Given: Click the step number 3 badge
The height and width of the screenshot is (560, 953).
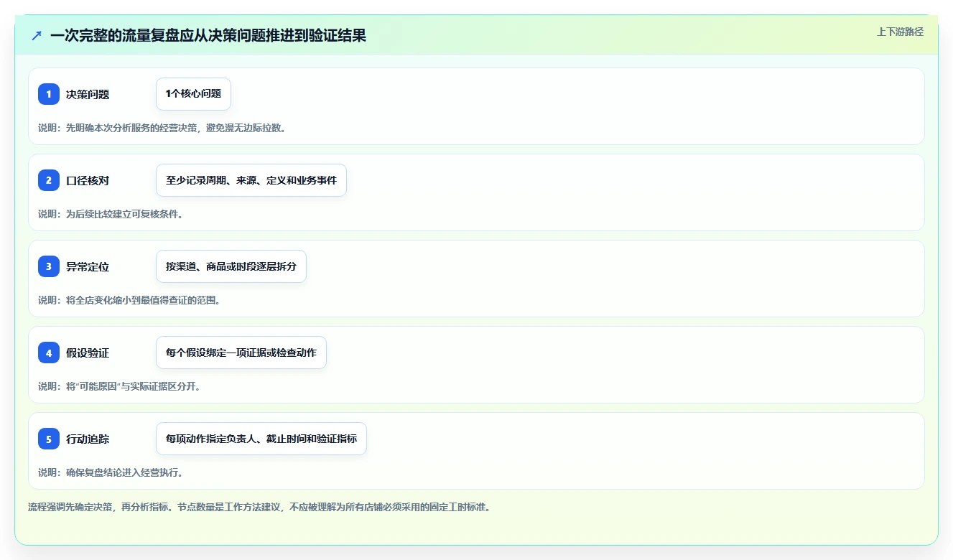Looking at the screenshot, I should coord(49,266).
